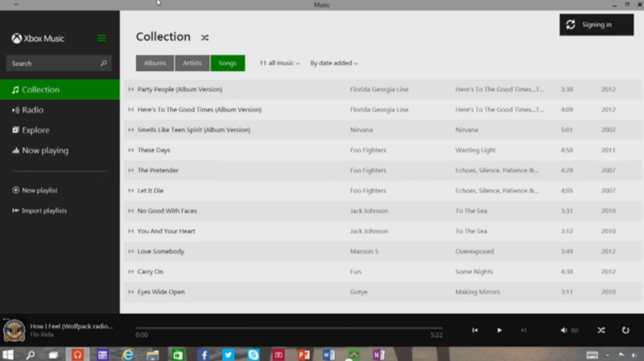Image resolution: width=644 pixels, height=361 pixels.
Task: Open taskbar search magnifier
Action: pyautogui.click(x=31, y=355)
